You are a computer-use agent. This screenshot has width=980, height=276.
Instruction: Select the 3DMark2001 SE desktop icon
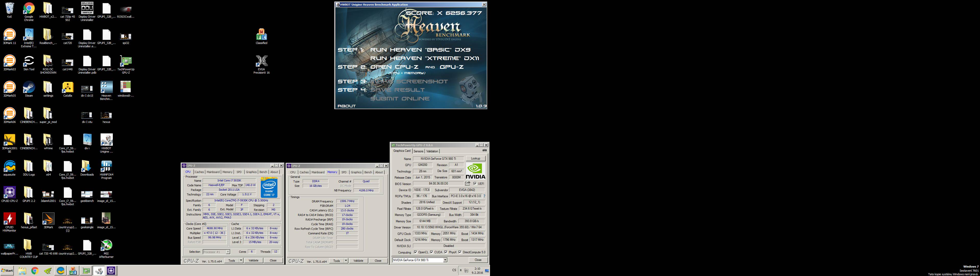(9, 143)
